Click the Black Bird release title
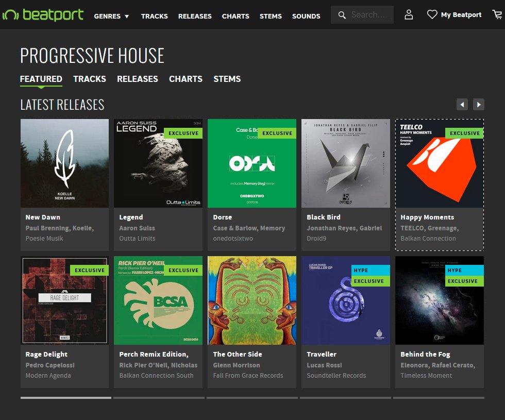 click(x=324, y=217)
